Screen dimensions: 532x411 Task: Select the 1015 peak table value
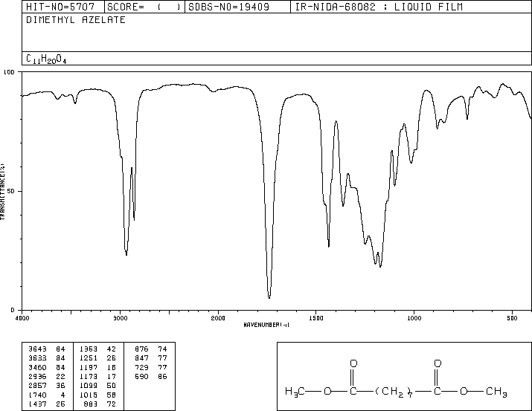[x=89, y=395]
